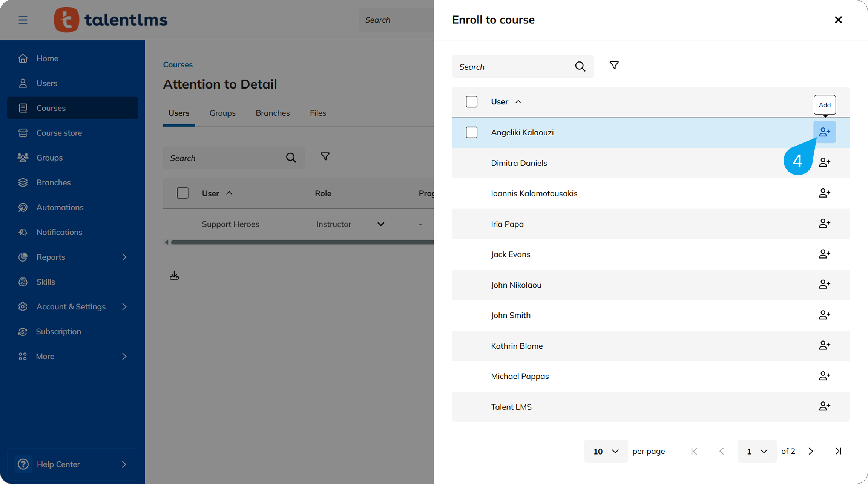868x484 pixels.
Task: Check the select-all checkbox in the enroll list
Action: pos(472,101)
